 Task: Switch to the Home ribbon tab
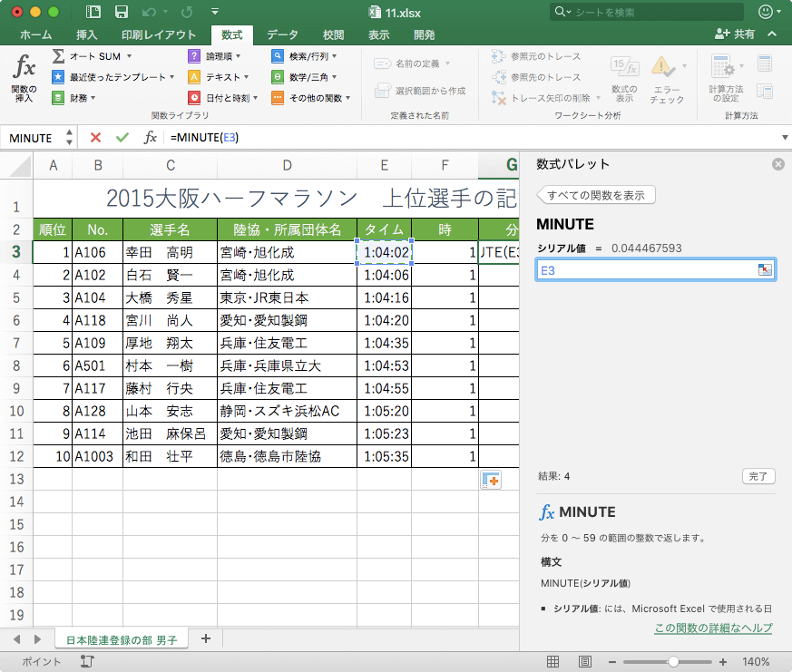(x=35, y=34)
